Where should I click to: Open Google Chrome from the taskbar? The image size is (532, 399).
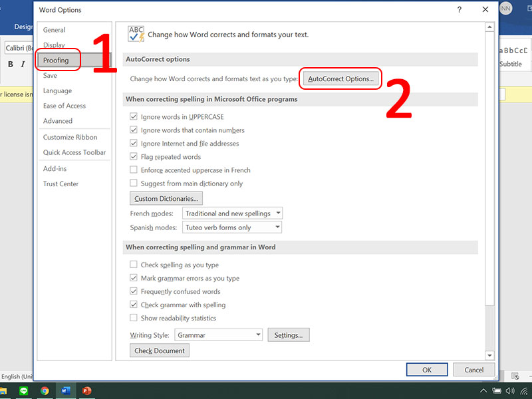[44, 390]
